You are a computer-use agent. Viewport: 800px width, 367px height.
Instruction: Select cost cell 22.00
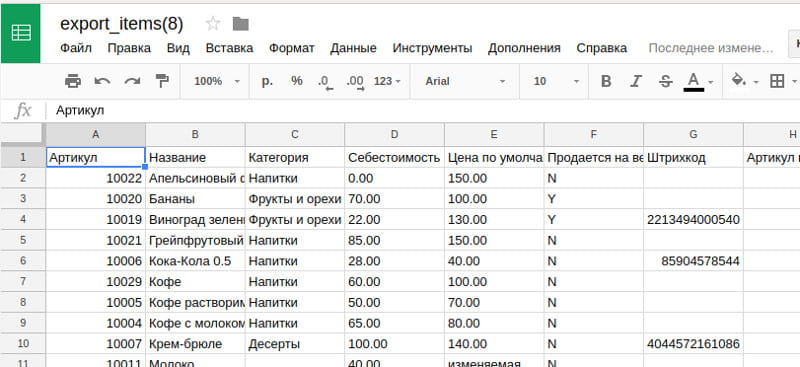coord(394,219)
